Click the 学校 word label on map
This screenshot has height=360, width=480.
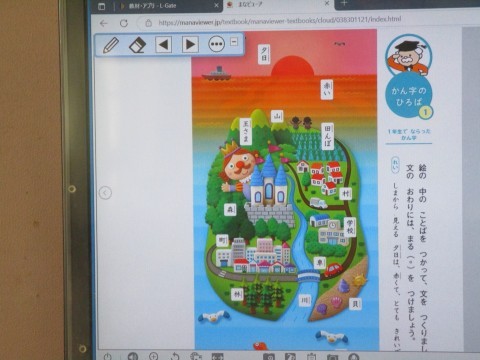point(350,226)
